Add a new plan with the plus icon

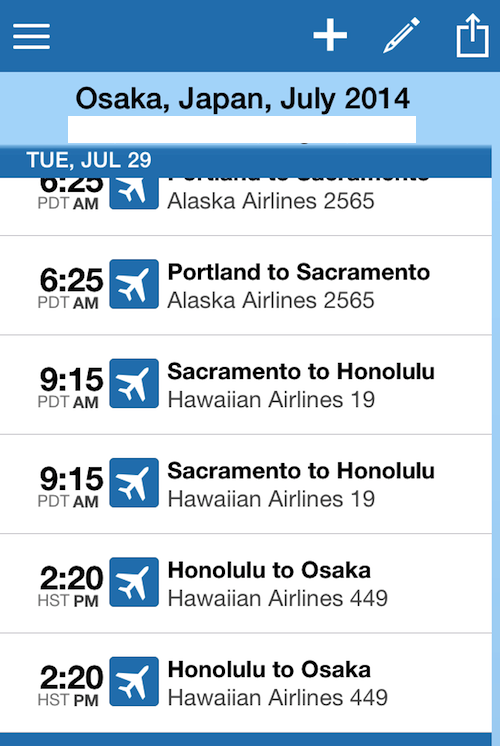click(x=330, y=35)
